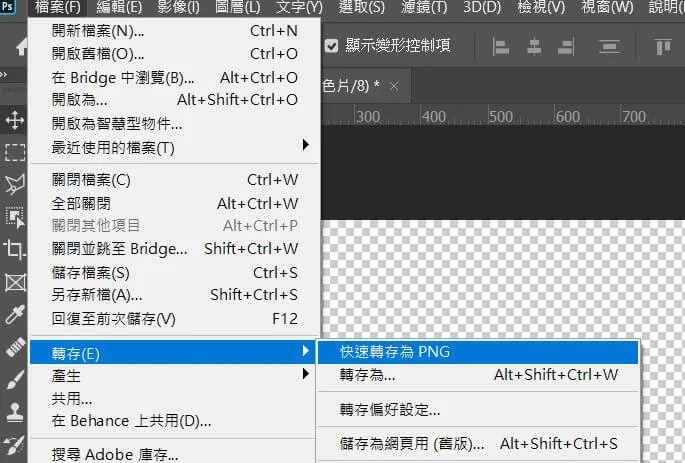Choose 共用... menu entry
The height and width of the screenshot is (463, 685).
coord(173,398)
